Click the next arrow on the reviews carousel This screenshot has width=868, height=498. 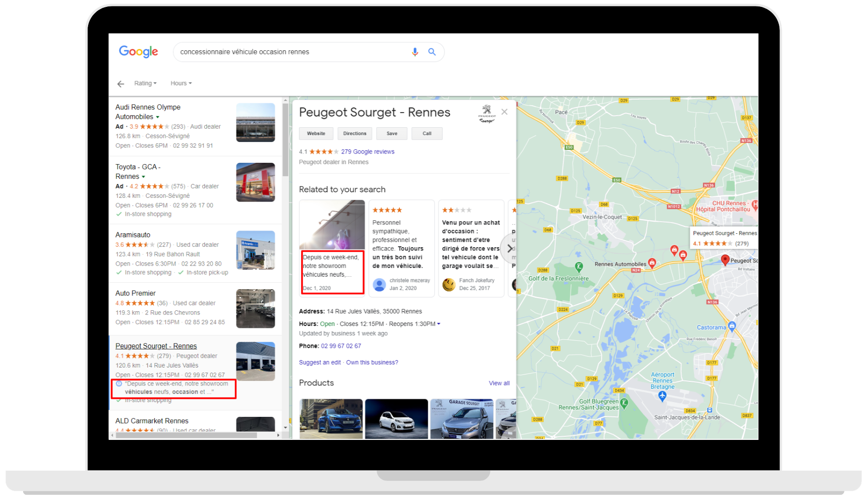[x=509, y=249]
